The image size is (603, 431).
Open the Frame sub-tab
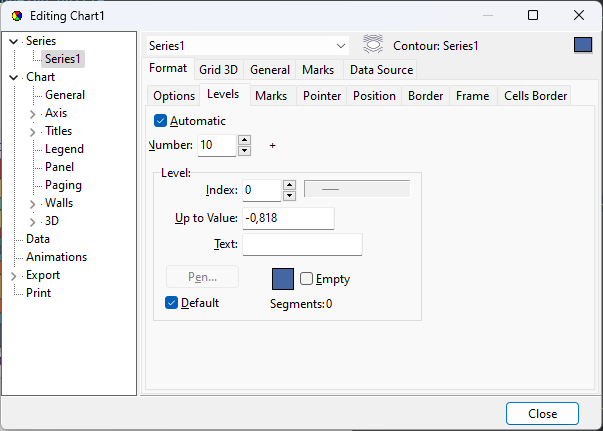[x=473, y=96]
